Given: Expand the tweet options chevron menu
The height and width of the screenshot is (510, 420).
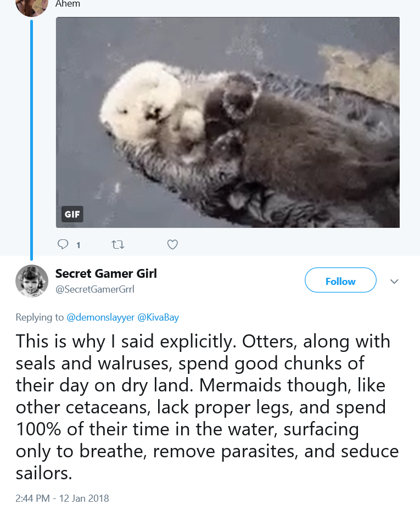Looking at the screenshot, I should click(394, 281).
